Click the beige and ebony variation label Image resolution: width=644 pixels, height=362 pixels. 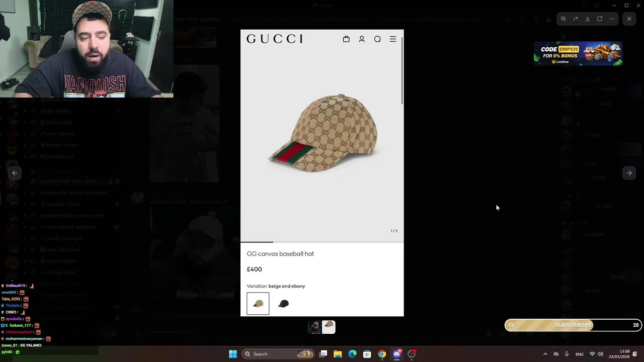coord(287,286)
